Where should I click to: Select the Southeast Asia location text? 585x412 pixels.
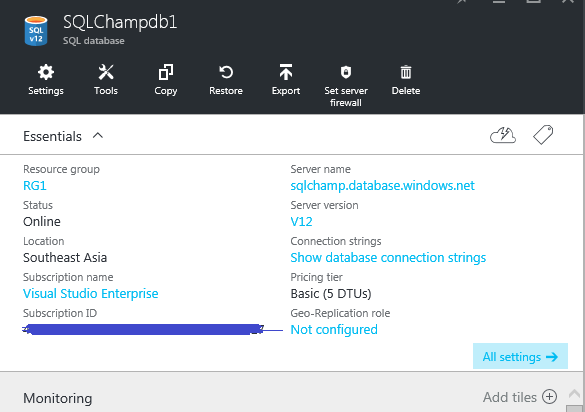(65, 258)
